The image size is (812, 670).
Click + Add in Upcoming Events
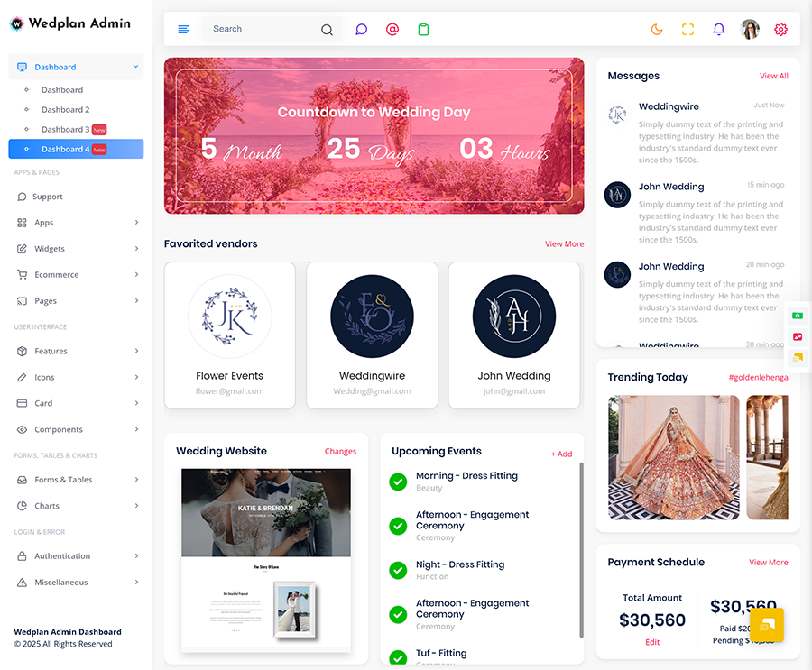click(x=561, y=454)
